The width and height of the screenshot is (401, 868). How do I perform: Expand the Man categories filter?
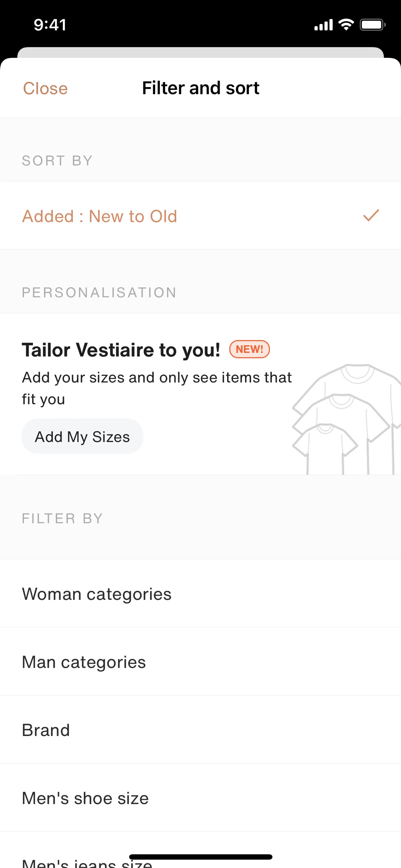84,662
